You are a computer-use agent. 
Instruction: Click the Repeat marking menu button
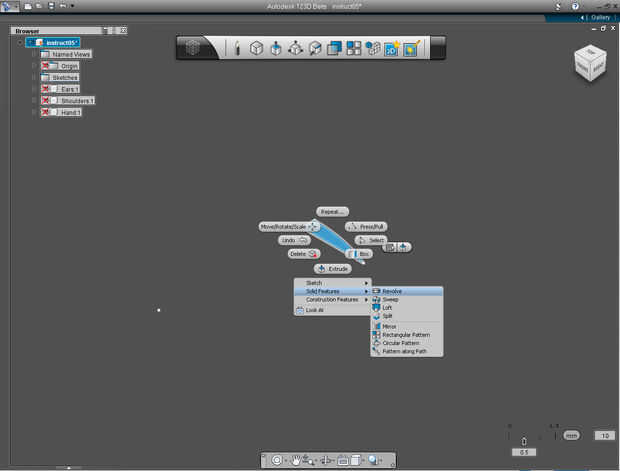[333, 212]
